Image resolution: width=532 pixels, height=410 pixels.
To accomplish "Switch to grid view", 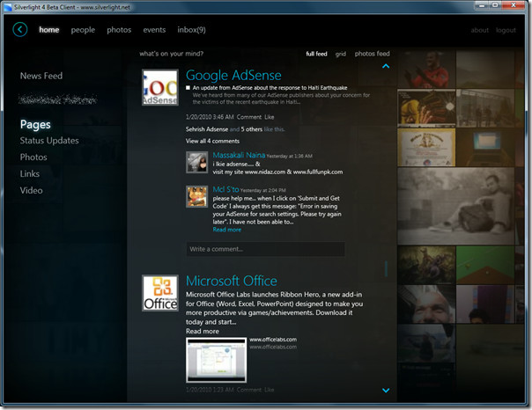I will (x=341, y=54).
